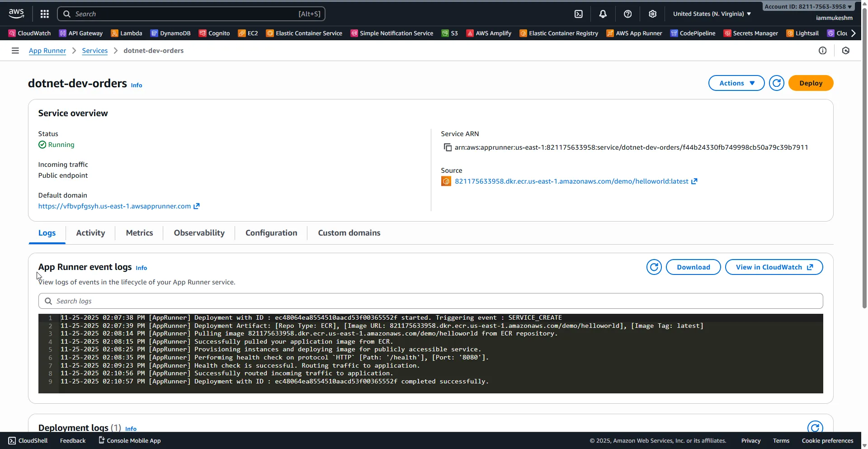Open the Actions dropdown

tap(736, 83)
